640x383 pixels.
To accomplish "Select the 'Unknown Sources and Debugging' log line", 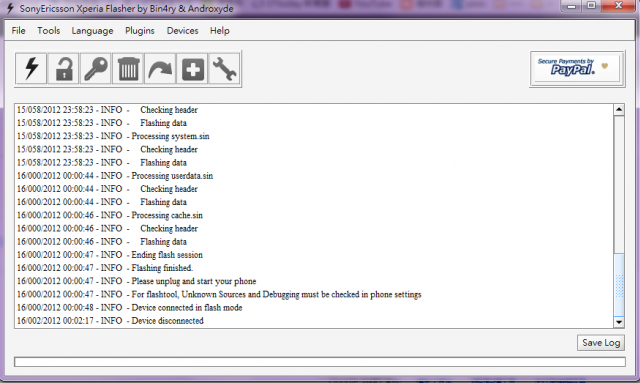I will click(x=219, y=294).
